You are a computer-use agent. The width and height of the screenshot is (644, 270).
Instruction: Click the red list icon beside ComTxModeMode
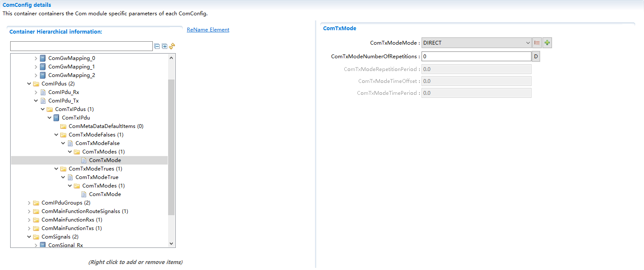537,43
